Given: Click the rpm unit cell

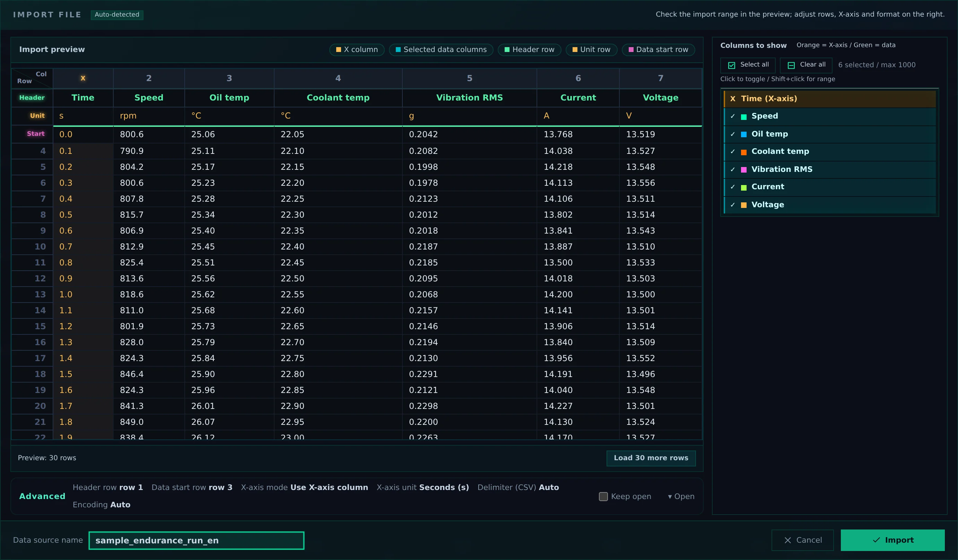Looking at the screenshot, I should 149,116.
